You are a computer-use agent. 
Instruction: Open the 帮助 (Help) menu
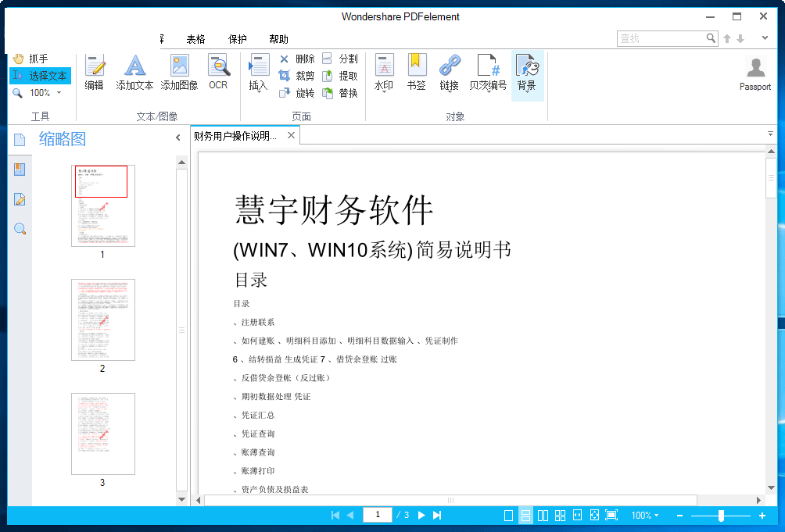click(x=278, y=38)
